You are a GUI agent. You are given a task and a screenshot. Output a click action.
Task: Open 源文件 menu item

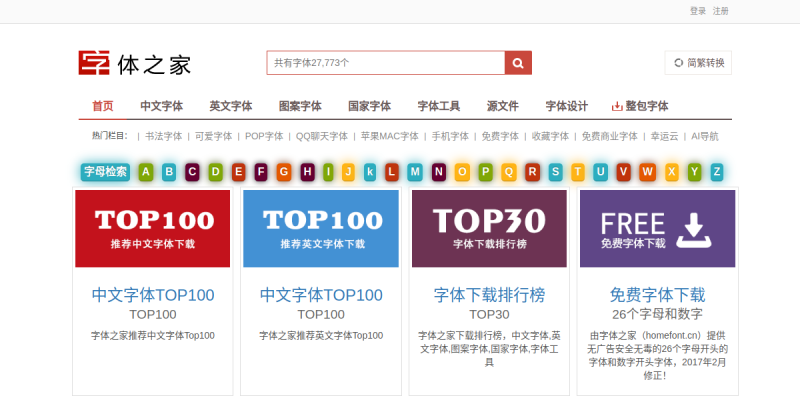503,106
